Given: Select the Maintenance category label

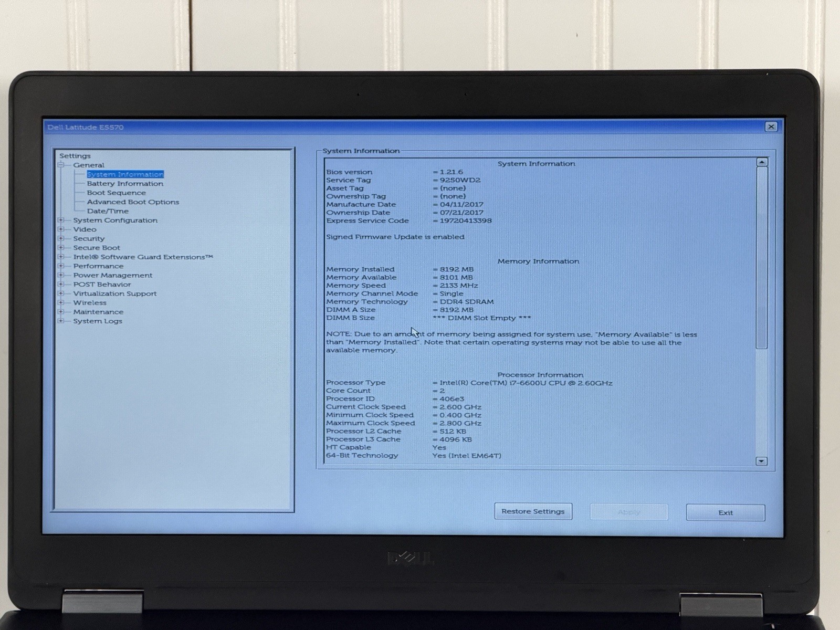Looking at the screenshot, I should click(98, 312).
